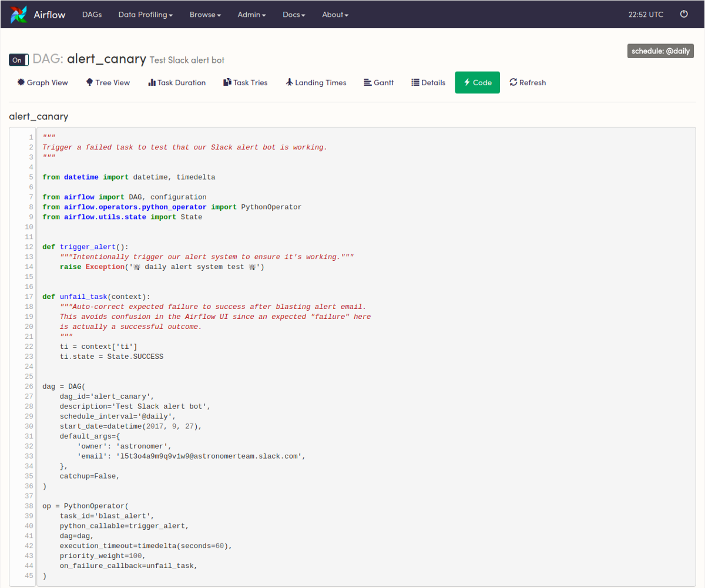This screenshot has height=588, width=705.
Task: Click the Tree View tree icon
Action: coord(89,82)
